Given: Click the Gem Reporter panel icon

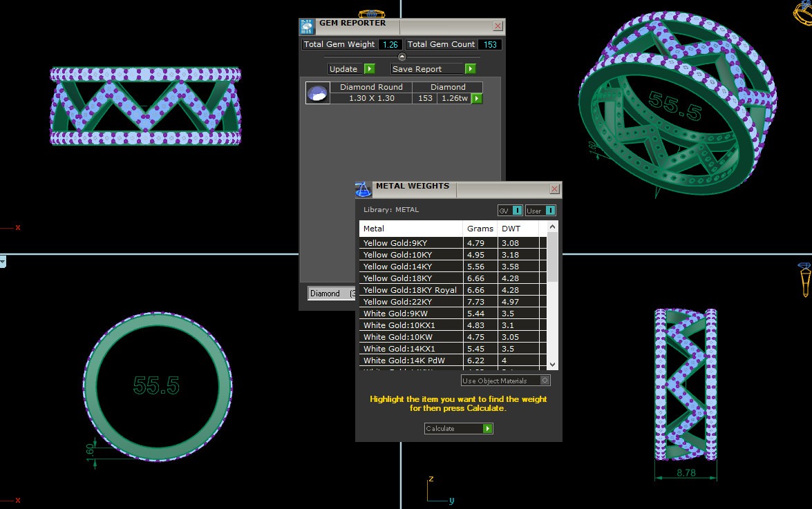Looking at the screenshot, I should tap(307, 27).
